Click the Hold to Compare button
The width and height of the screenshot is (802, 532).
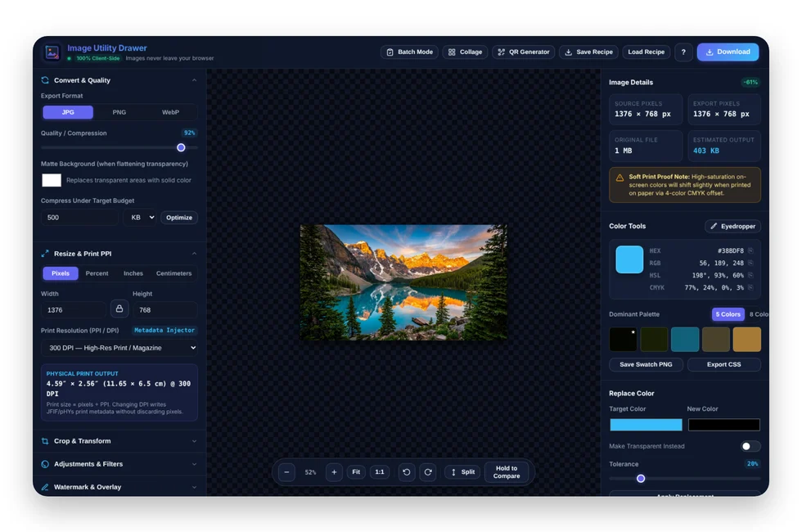point(507,472)
